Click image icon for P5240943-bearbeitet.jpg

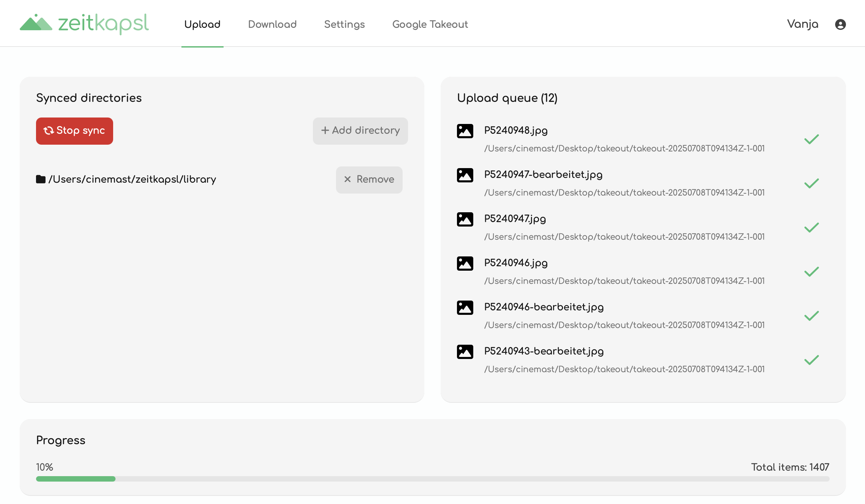pyautogui.click(x=465, y=352)
